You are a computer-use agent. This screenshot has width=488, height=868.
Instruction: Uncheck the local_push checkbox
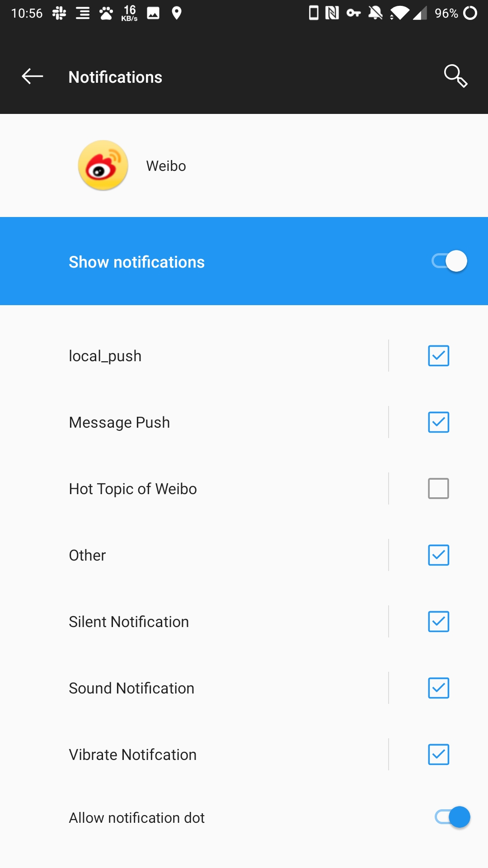point(438,356)
